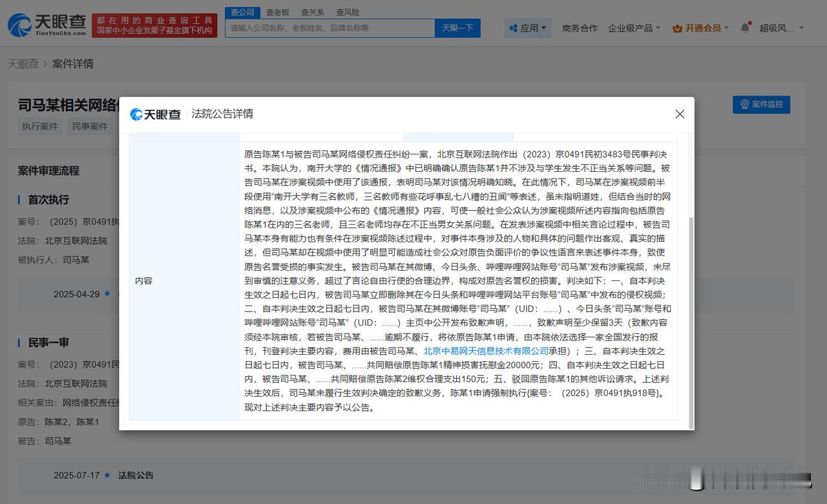Click the 应用 grid icon
The height and width of the screenshot is (504, 827).
(513, 28)
